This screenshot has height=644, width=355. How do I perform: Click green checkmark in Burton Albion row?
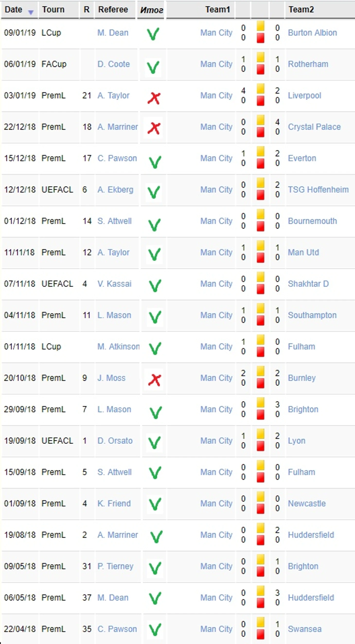(153, 34)
